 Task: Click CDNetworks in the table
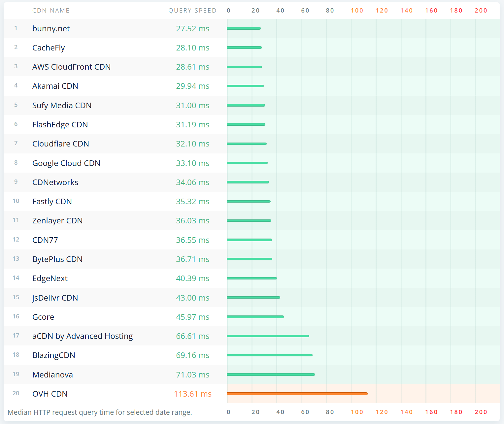click(x=55, y=182)
